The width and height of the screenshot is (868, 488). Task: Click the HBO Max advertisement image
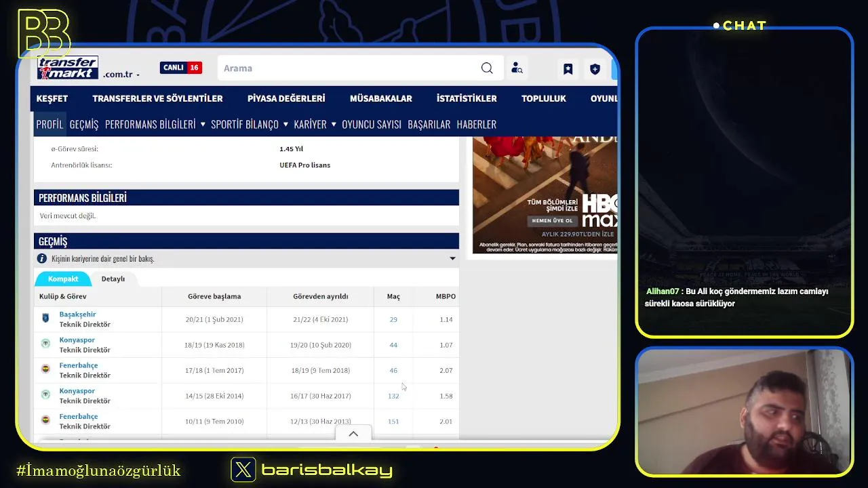545,195
